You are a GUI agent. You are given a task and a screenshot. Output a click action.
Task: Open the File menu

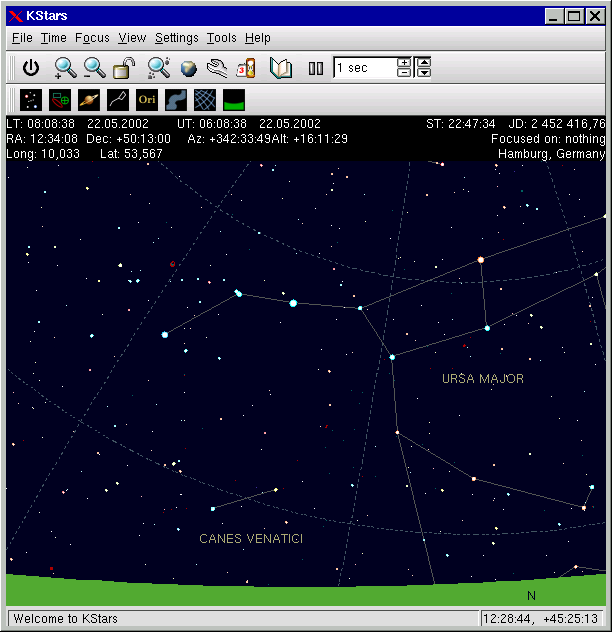(x=22, y=38)
